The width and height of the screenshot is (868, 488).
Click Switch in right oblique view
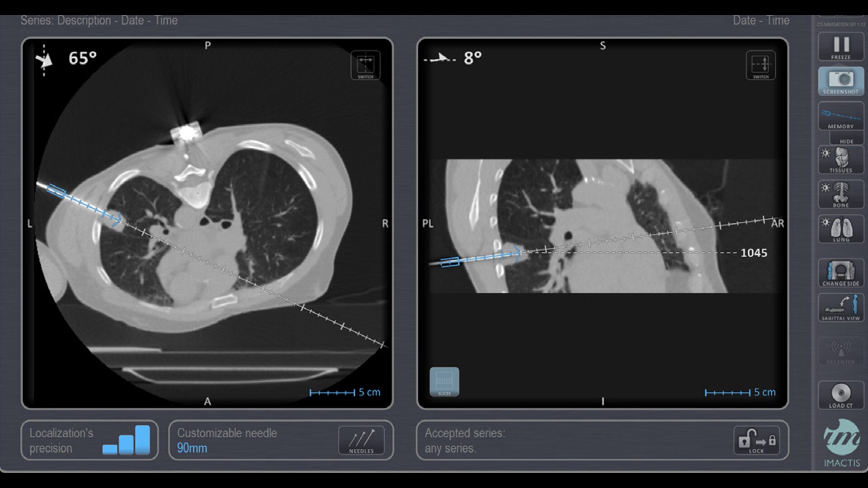760,66
